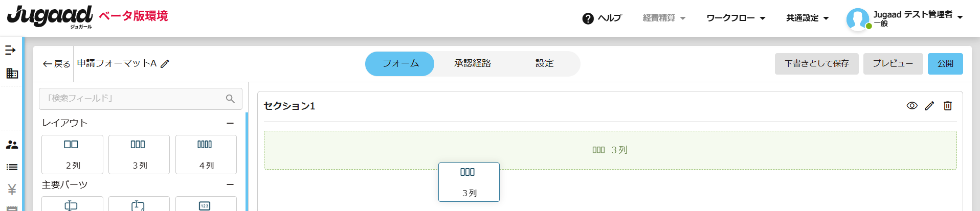Open the users group sidebar icon
980x211 pixels.
coord(12,145)
